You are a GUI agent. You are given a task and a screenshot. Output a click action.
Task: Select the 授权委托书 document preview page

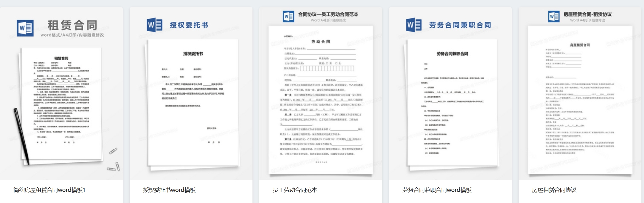click(193, 102)
